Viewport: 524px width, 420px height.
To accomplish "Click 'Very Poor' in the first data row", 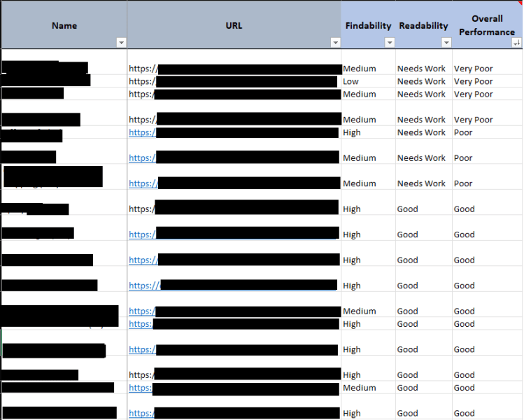I will tap(473, 69).
